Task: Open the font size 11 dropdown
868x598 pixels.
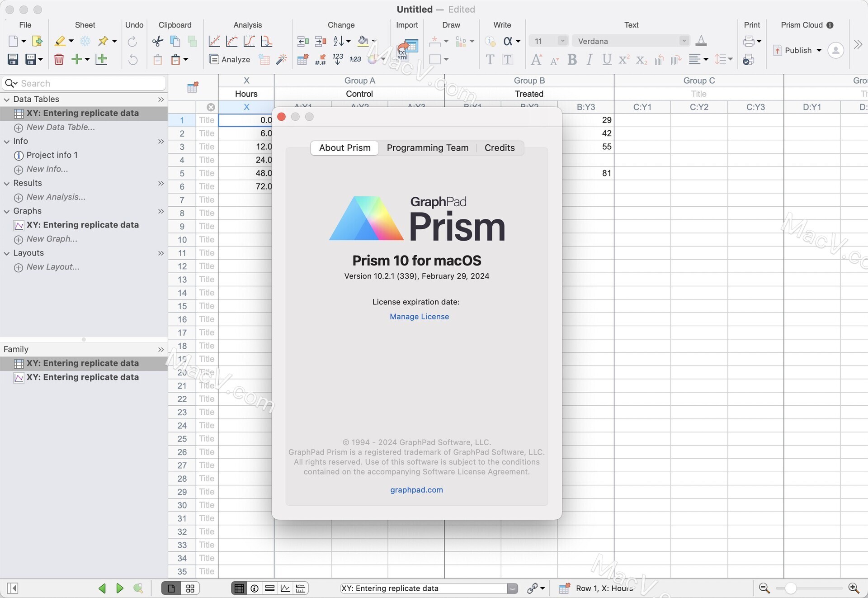Action: point(562,41)
